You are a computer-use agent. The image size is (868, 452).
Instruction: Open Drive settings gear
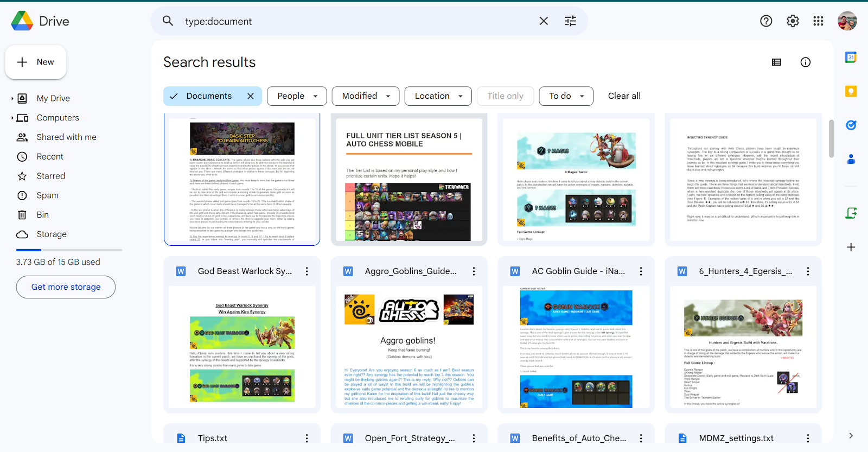pos(793,21)
